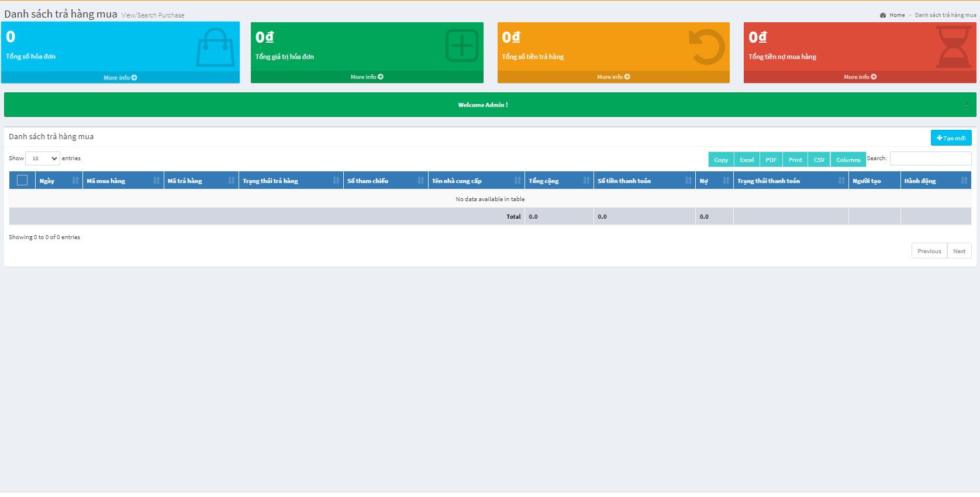Sort by the Tổng cộng column

click(559, 181)
